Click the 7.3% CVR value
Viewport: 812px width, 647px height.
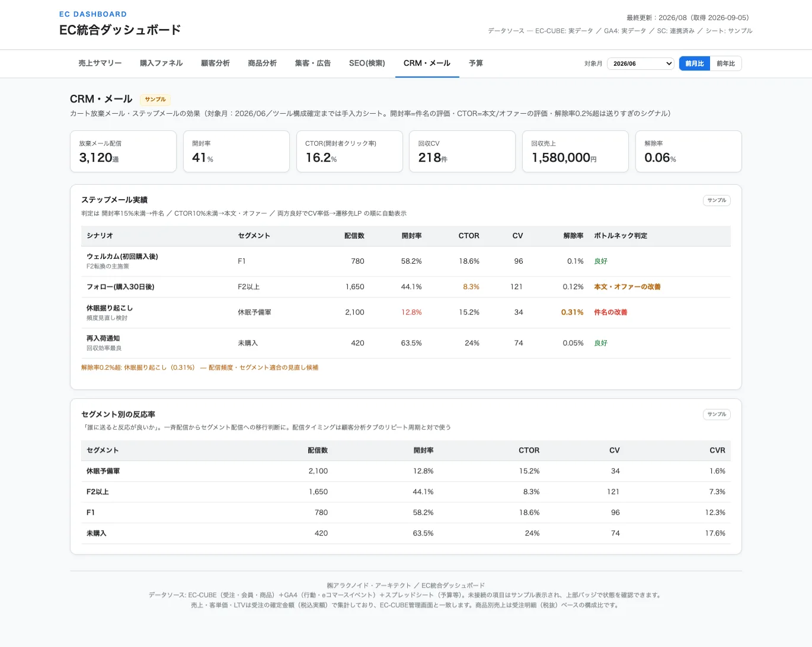pos(717,492)
